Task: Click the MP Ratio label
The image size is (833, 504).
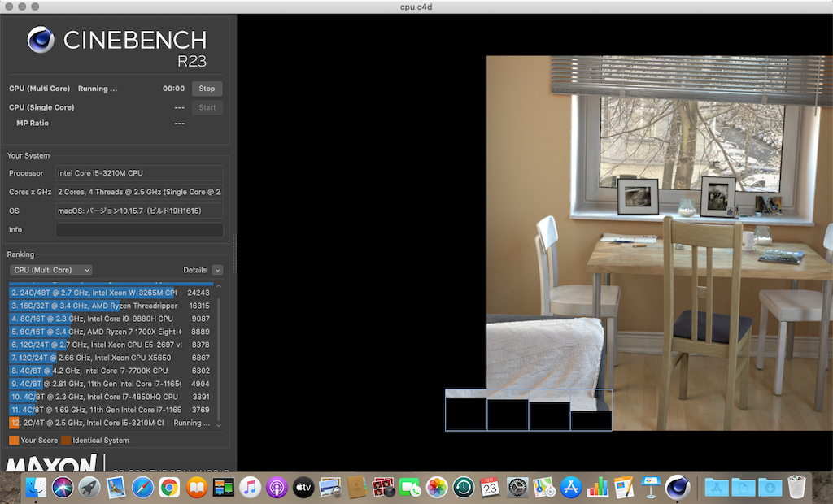Action: tap(33, 124)
